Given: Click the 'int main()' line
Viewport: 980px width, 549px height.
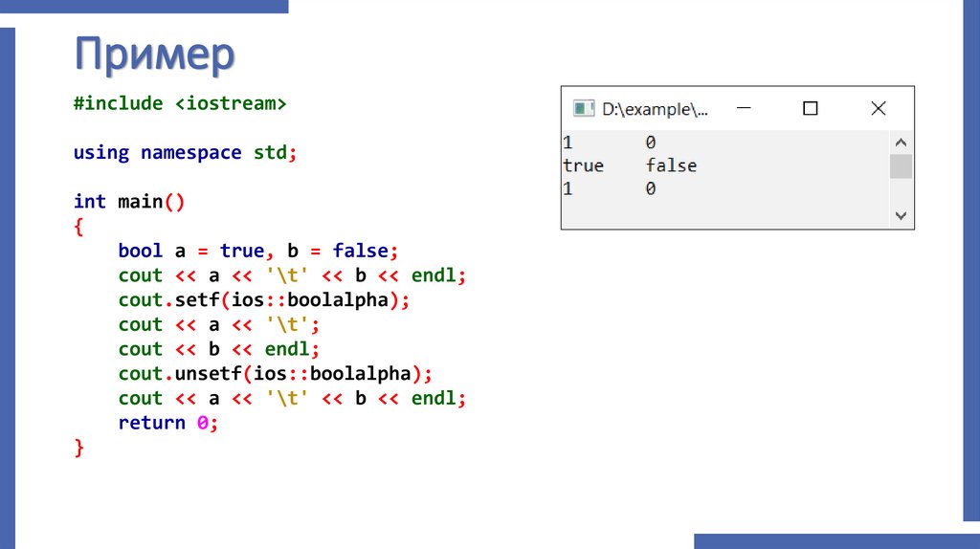Looking at the screenshot, I should coord(129,202).
